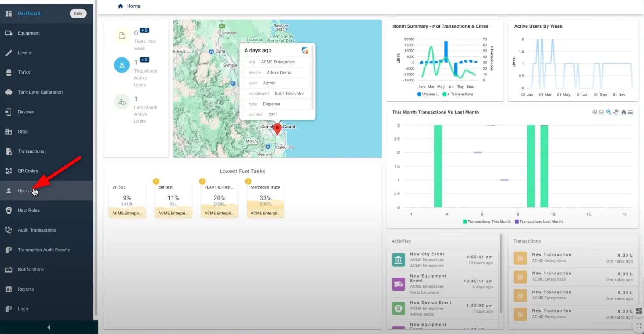Click the Levels ruler icon

point(8,53)
